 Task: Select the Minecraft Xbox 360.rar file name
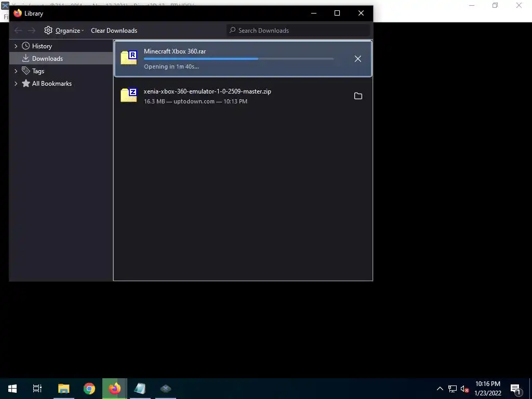tap(175, 51)
